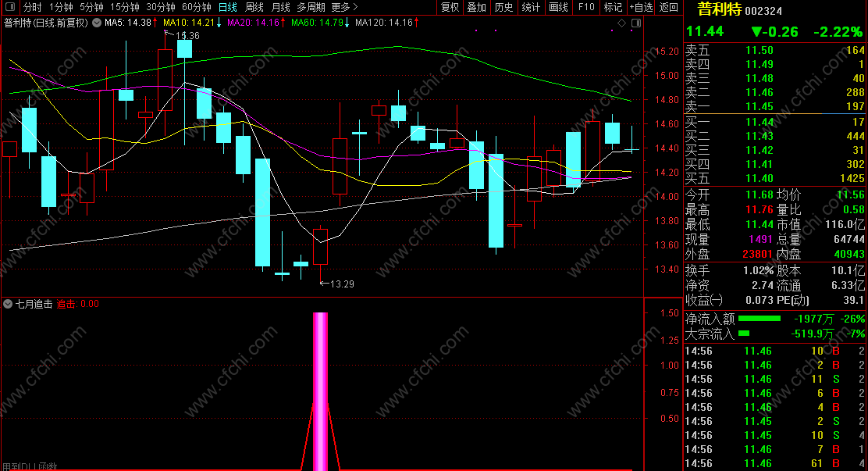Click the 复权 adjustment button

pos(450,7)
